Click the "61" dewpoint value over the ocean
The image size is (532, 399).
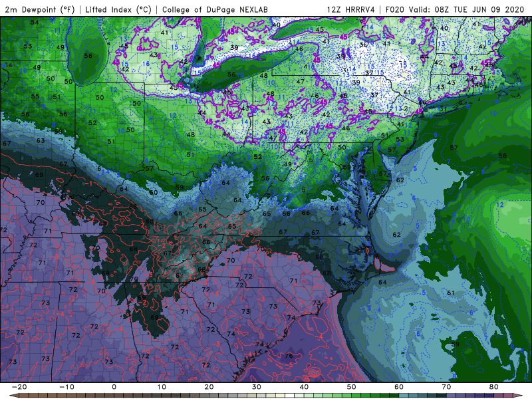point(451,293)
